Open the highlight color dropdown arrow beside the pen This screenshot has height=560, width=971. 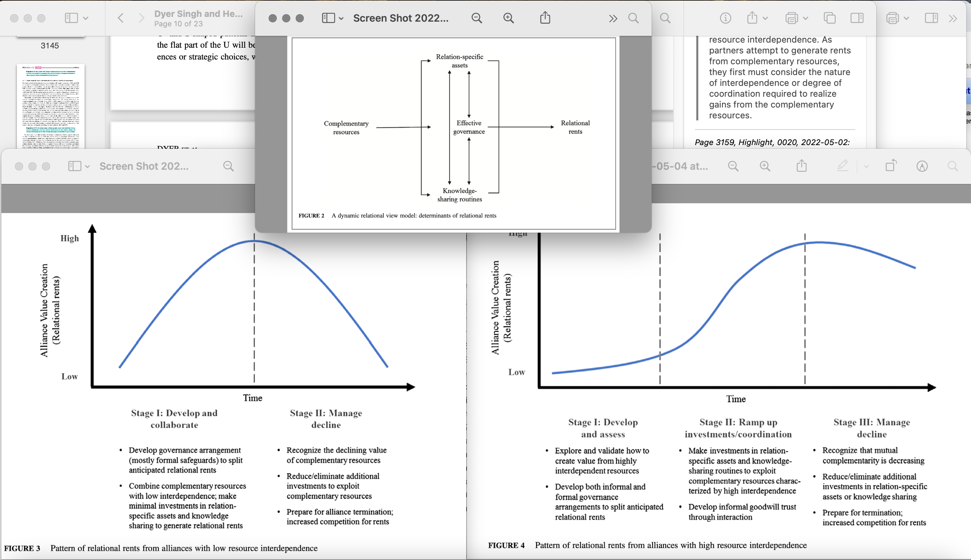[866, 166]
